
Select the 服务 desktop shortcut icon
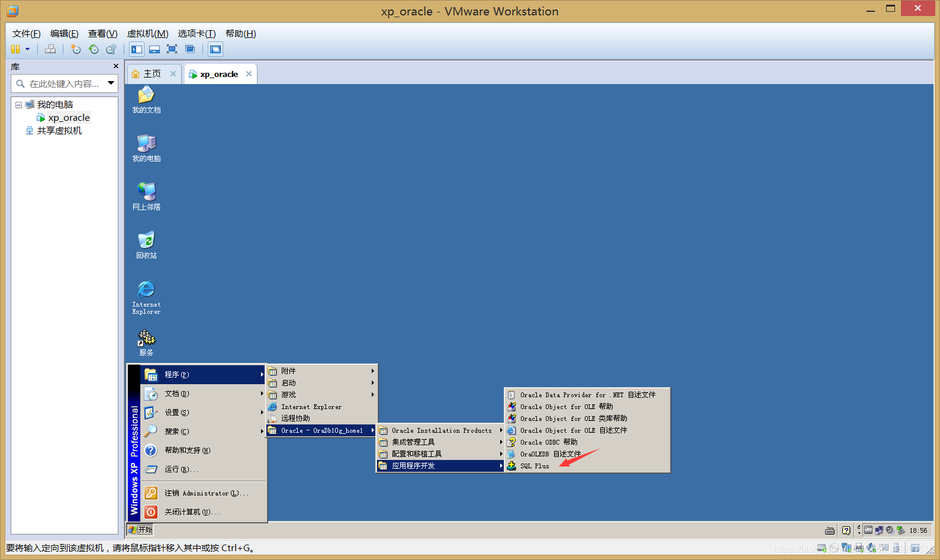[x=146, y=343]
